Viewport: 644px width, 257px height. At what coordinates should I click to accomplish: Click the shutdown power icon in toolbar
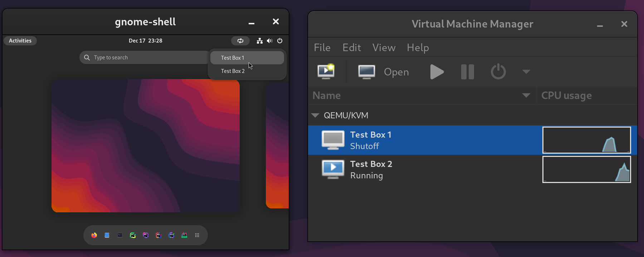(x=498, y=71)
